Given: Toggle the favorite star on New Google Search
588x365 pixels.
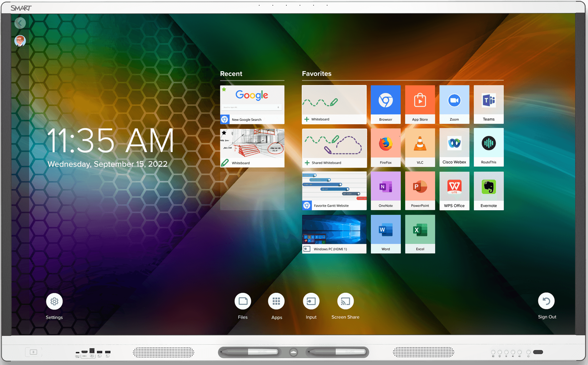Looking at the screenshot, I should (x=224, y=90).
